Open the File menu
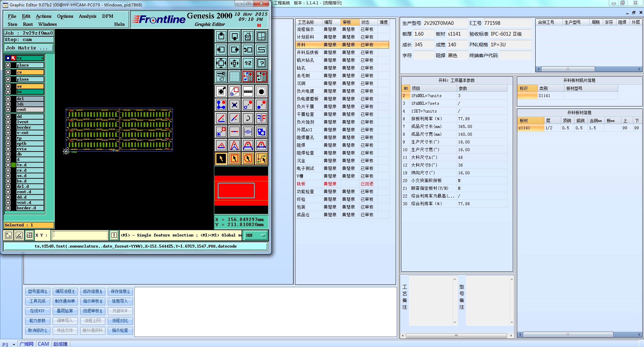Image resolution: width=644 pixels, height=347 pixels. click(x=12, y=16)
